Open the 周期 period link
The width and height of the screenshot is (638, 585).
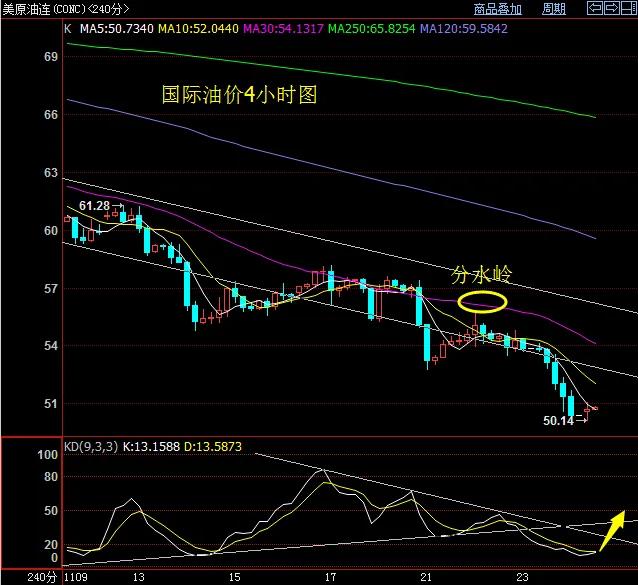tap(554, 9)
